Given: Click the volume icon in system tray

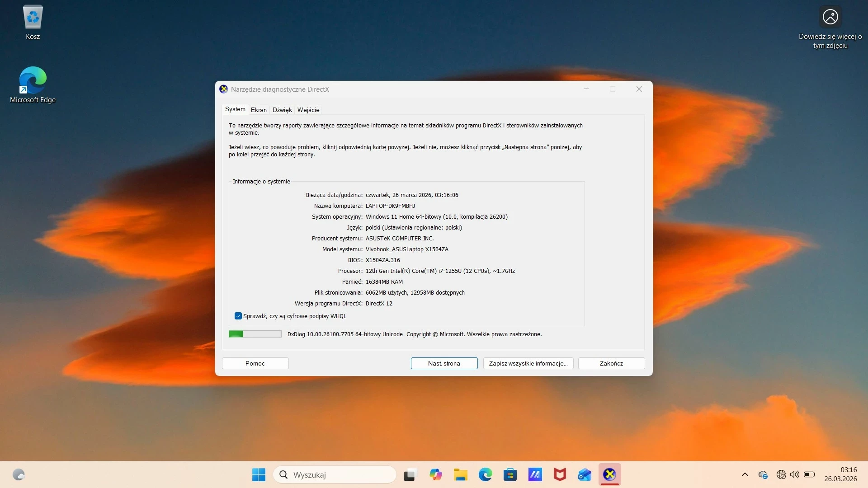Looking at the screenshot, I should point(794,474).
